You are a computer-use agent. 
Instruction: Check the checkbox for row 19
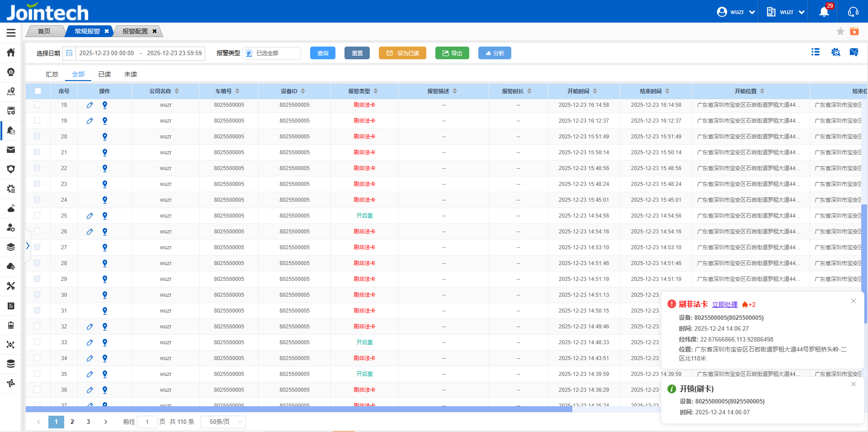[x=37, y=121]
